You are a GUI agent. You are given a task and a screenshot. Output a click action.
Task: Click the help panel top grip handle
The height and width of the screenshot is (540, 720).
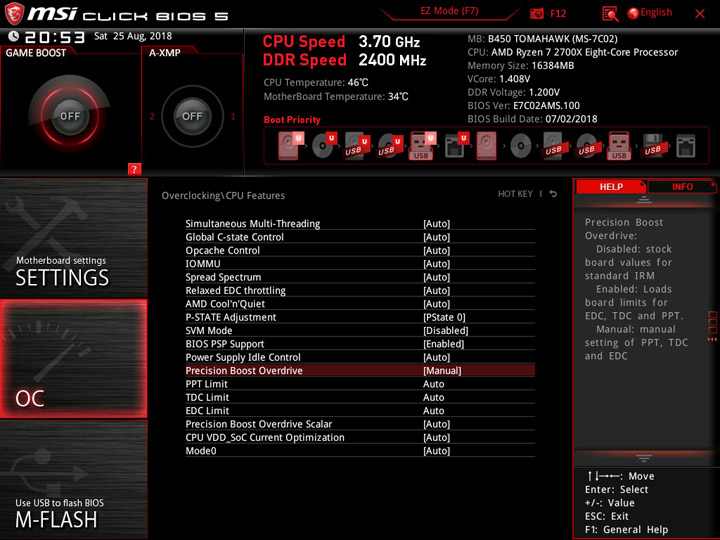point(644,200)
